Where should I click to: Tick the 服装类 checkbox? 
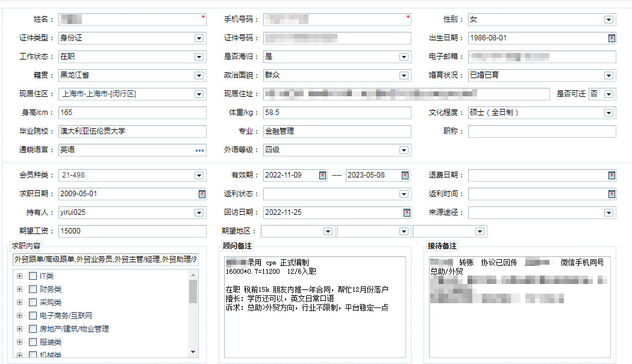tap(33, 342)
